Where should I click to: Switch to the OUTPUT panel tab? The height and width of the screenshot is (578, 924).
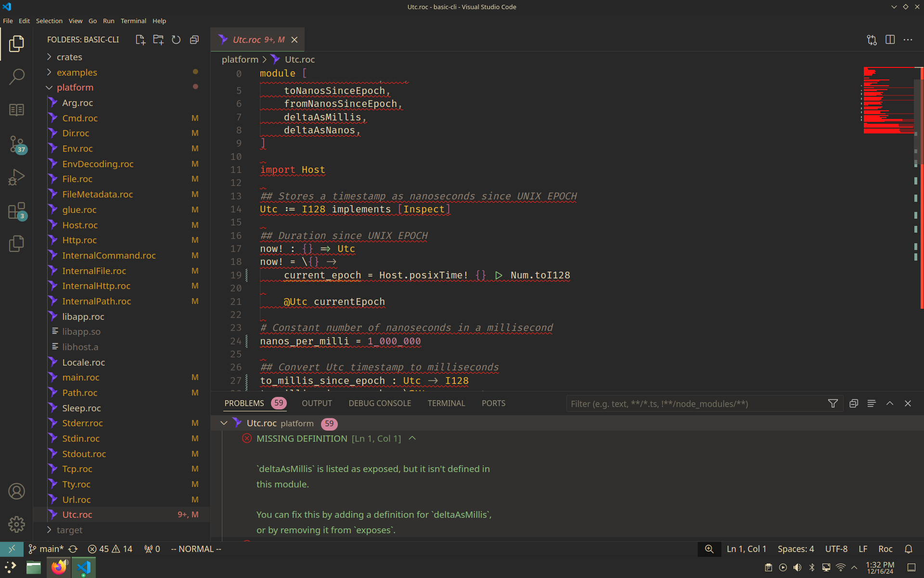click(x=317, y=403)
